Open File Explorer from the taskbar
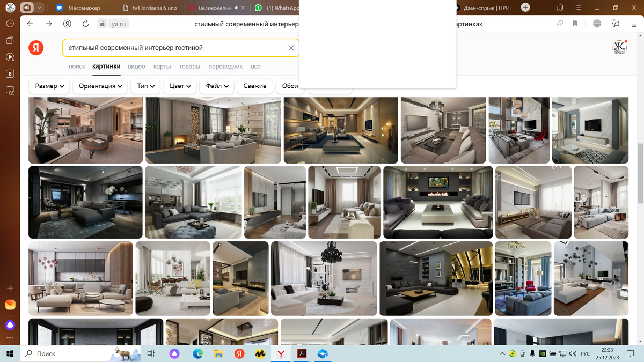 click(x=218, y=354)
